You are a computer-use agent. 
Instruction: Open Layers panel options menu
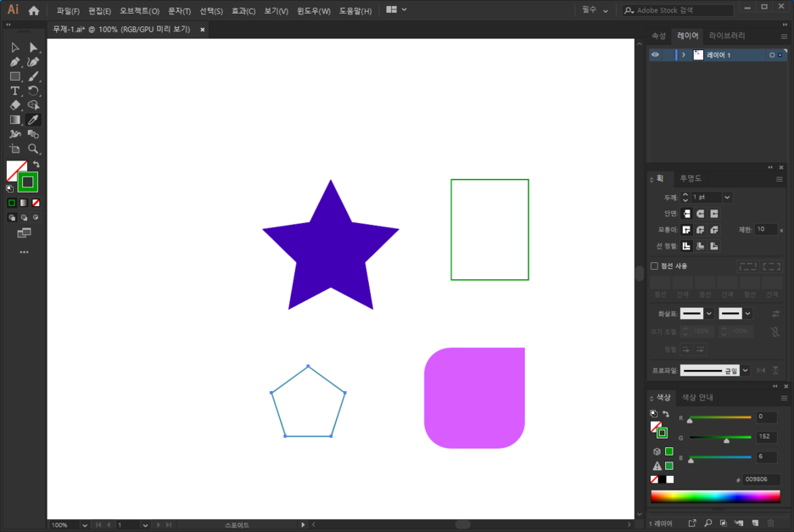click(x=784, y=36)
